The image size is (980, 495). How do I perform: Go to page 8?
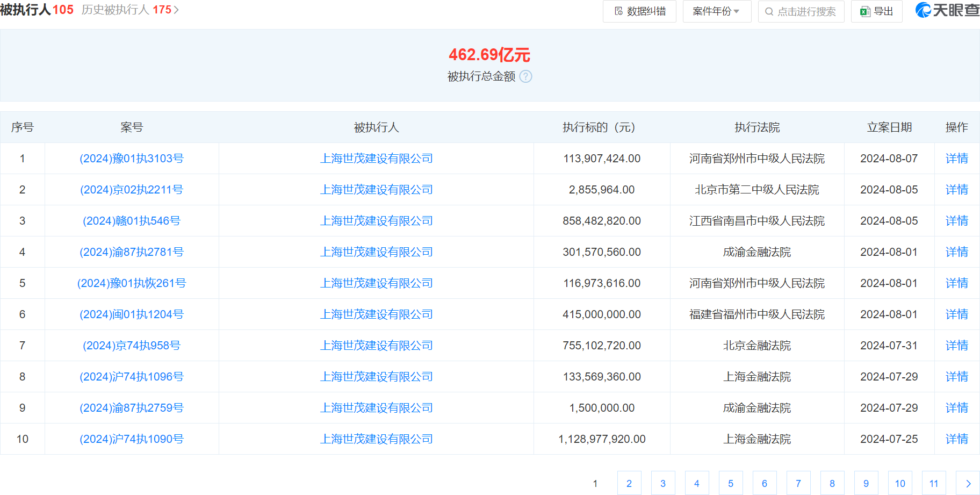tap(832, 483)
